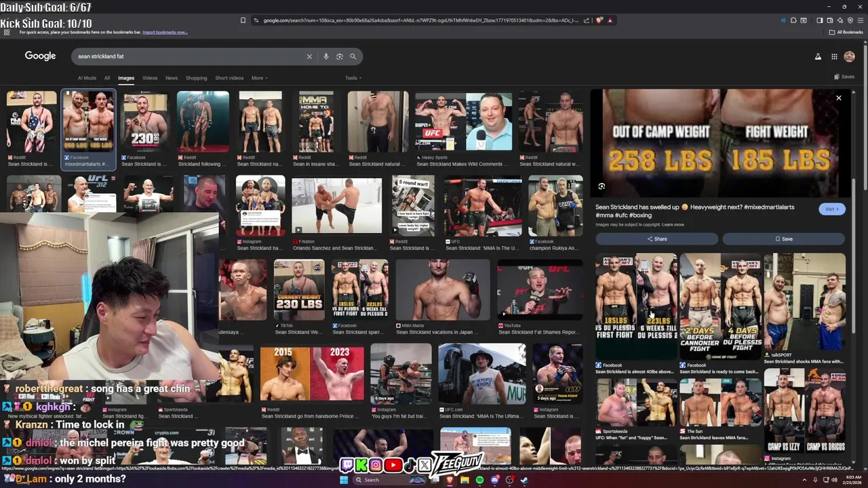
Task: Open File Explorer from taskbar
Action: [465, 480]
